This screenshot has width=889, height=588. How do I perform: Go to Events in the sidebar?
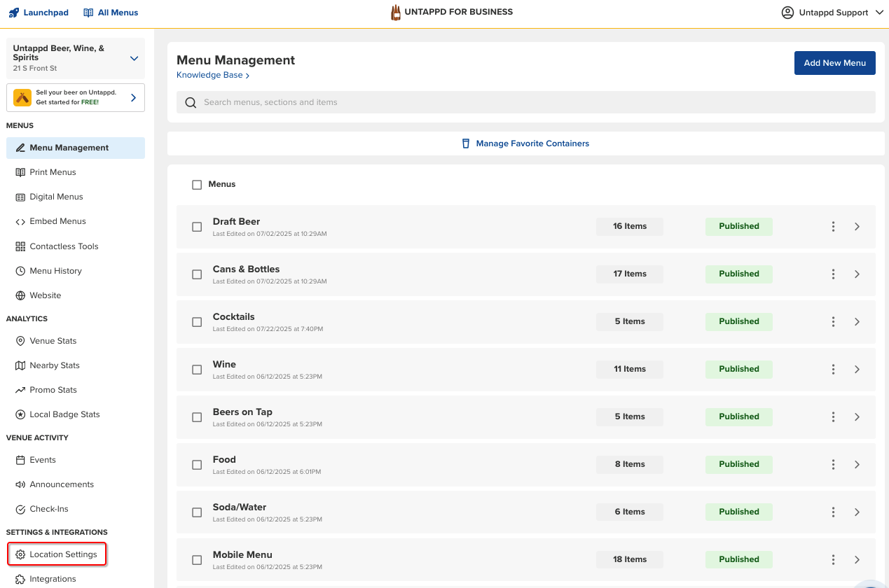43,460
